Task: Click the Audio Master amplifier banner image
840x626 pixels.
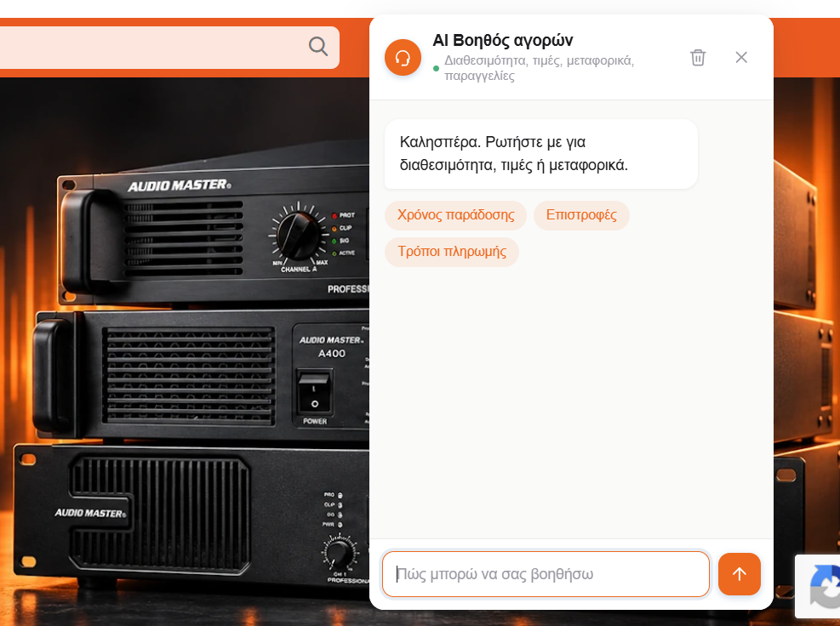Action: tap(185, 351)
